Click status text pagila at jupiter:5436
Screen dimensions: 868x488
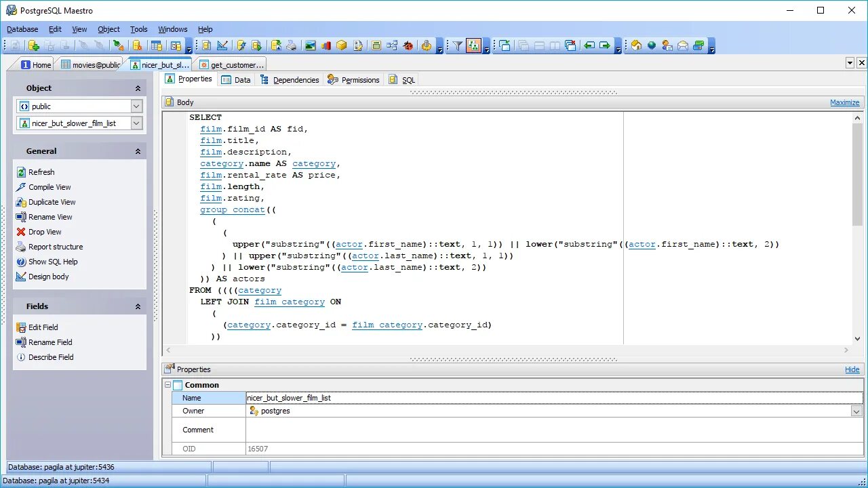pos(61,467)
